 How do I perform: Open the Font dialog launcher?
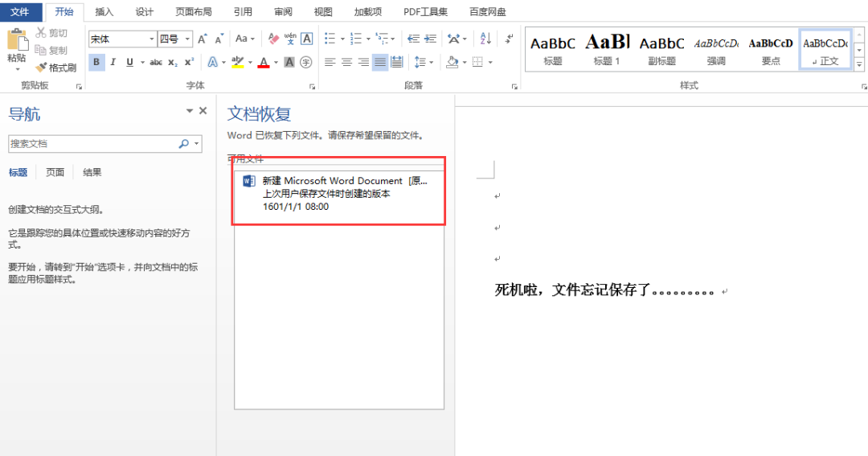(x=312, y=87)
